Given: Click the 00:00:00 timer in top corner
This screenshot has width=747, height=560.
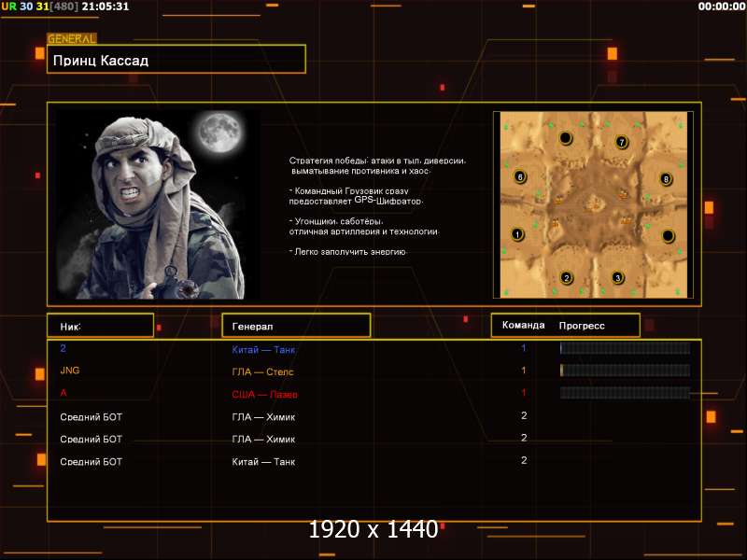Looking at the screenshot, I should coord(721,7).
